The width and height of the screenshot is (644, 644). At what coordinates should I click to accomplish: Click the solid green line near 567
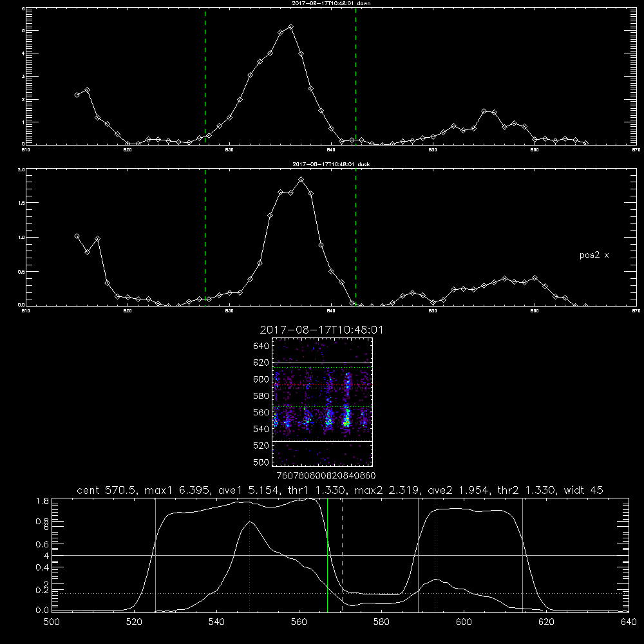pyautogui.click(x=327, y=554)
